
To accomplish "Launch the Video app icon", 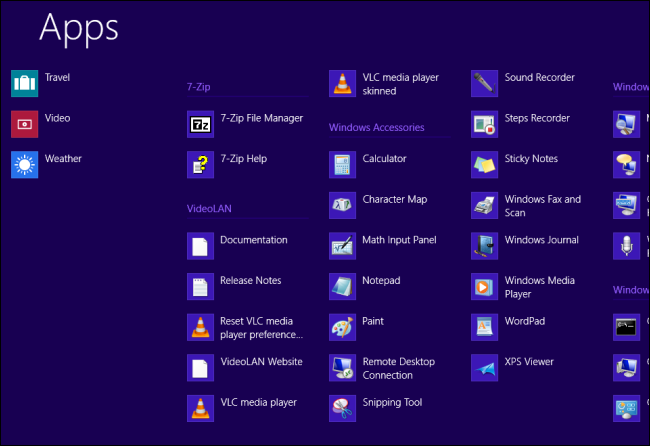I will coord(24,124).
